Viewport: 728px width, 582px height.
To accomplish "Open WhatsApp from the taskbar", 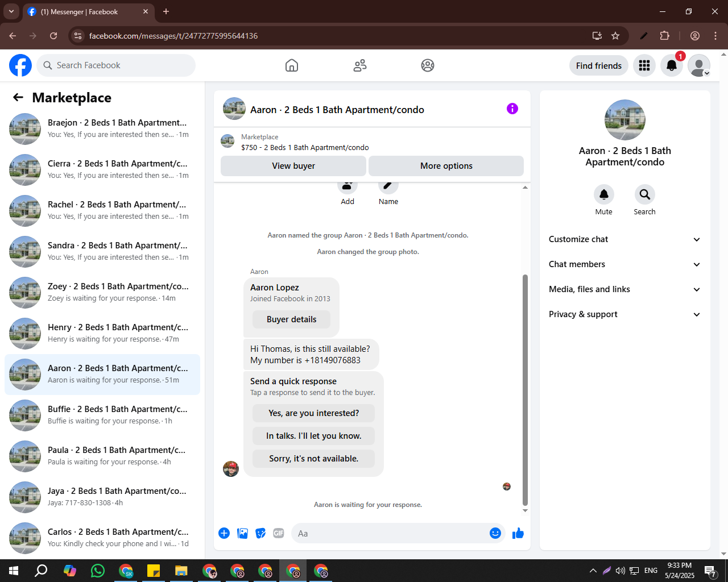I will pyautogui.click(x=98, y=571).
